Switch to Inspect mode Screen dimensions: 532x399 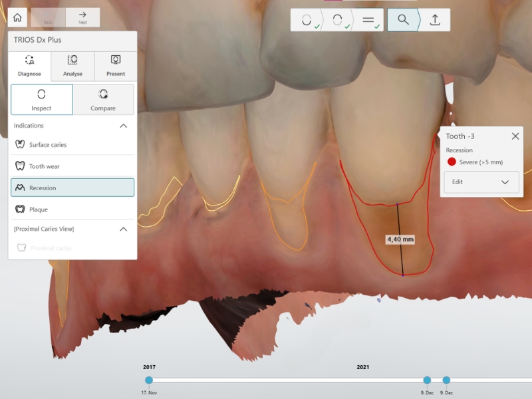coord(41,100)
